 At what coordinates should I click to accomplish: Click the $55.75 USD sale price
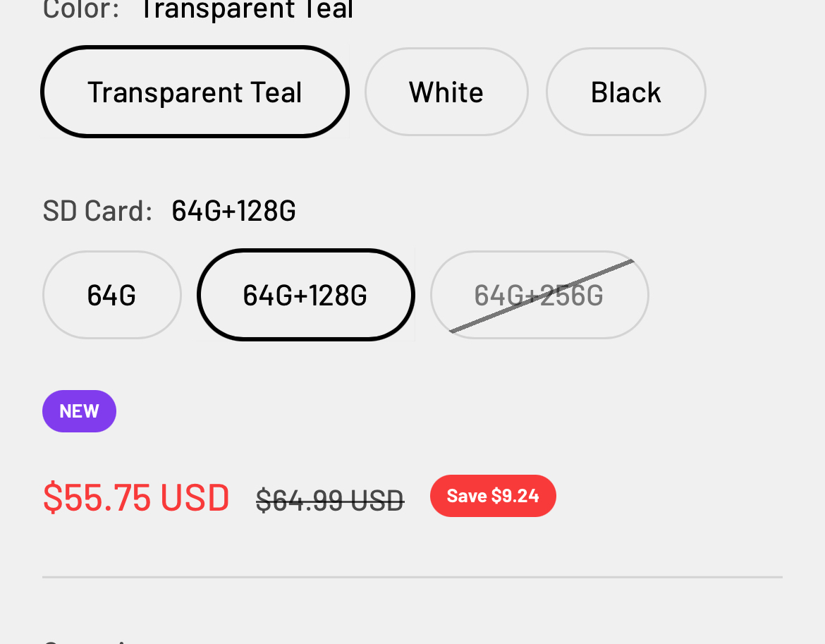pyautogui.click(x=135, y=497)
